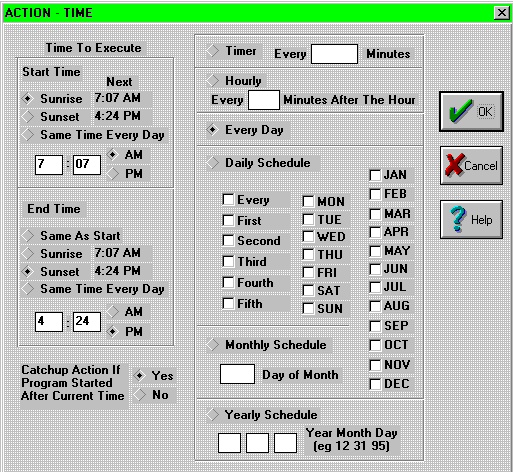Enable the THU day checkbox
The width and height of the screenshot is (513, 472).
308,255
